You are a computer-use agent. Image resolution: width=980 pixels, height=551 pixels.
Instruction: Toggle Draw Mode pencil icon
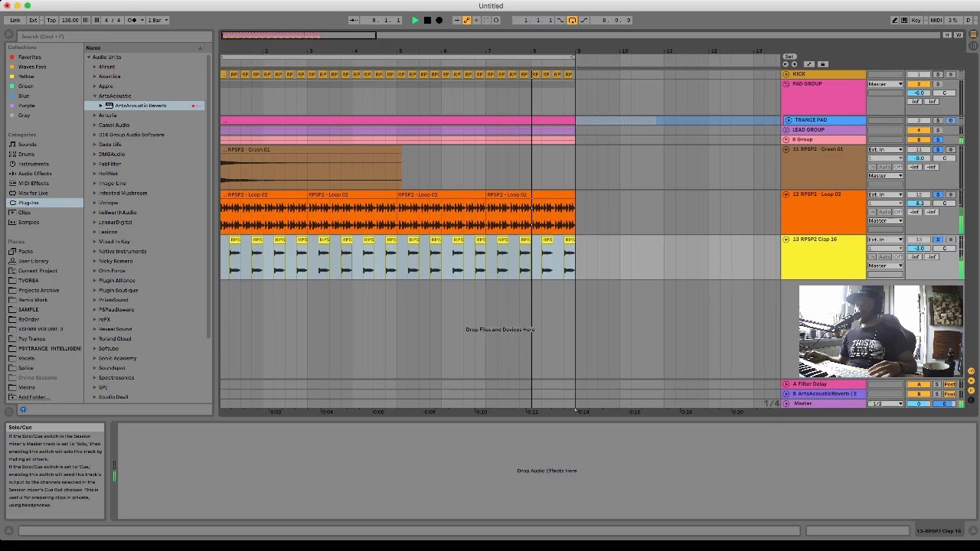[x=894, y=20]
